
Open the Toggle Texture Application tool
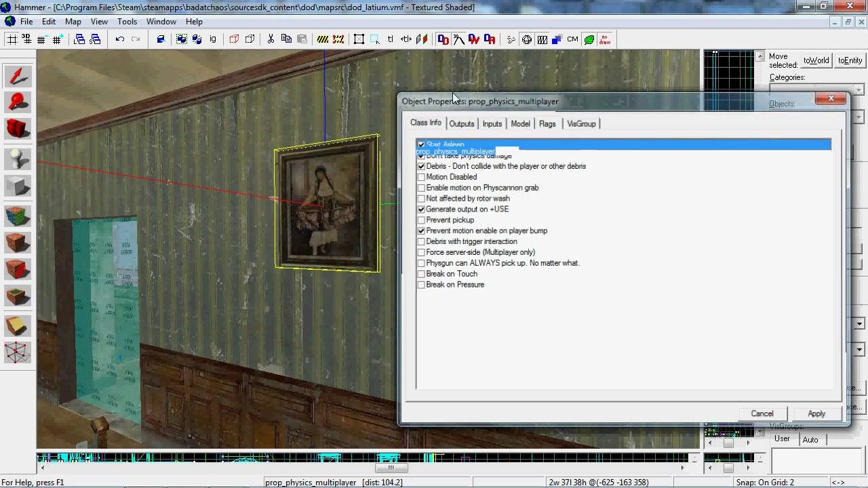point(18,217)
